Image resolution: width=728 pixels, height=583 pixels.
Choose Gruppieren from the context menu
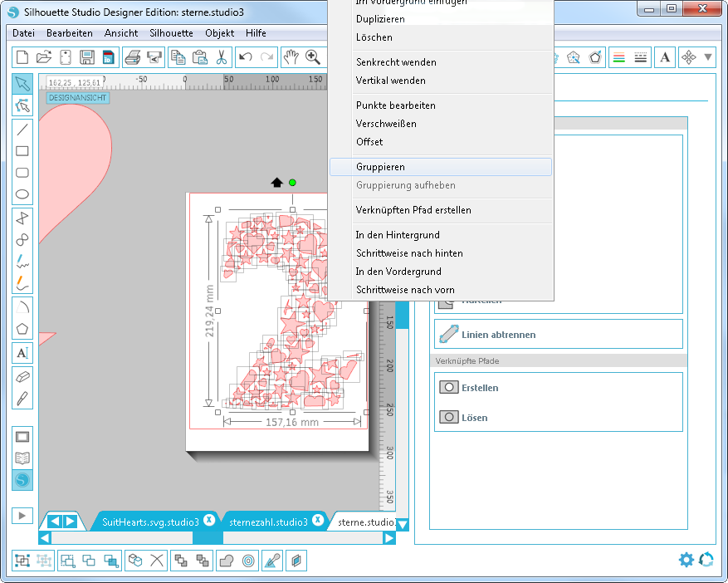380,167
